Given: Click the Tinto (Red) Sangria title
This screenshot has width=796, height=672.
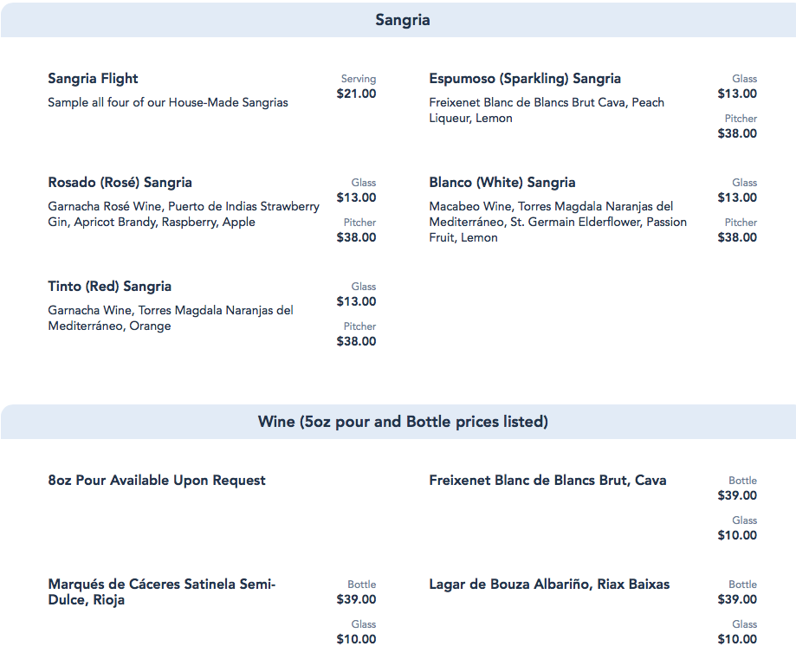Looking at the screenshot, I should tap(109, 287).
